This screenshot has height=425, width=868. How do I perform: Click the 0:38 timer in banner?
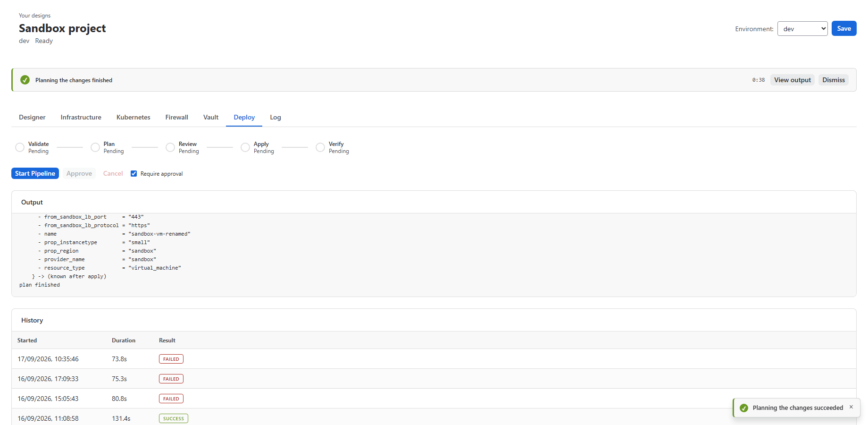point(759,80)
